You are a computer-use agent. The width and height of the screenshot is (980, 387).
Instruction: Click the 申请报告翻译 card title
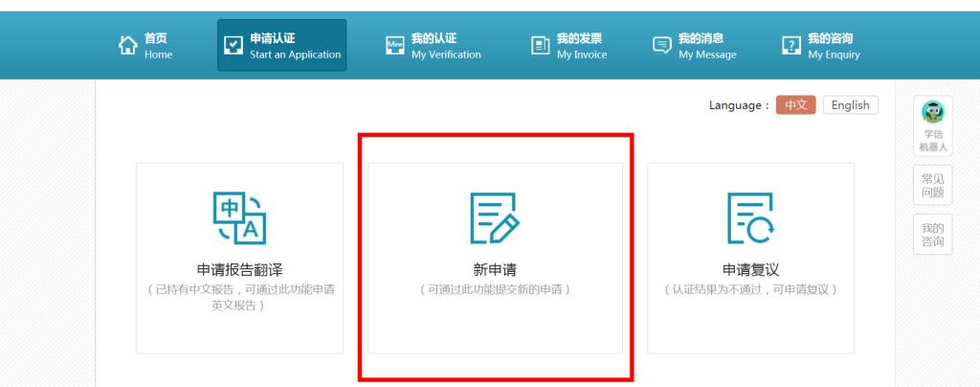click(239, 270)
